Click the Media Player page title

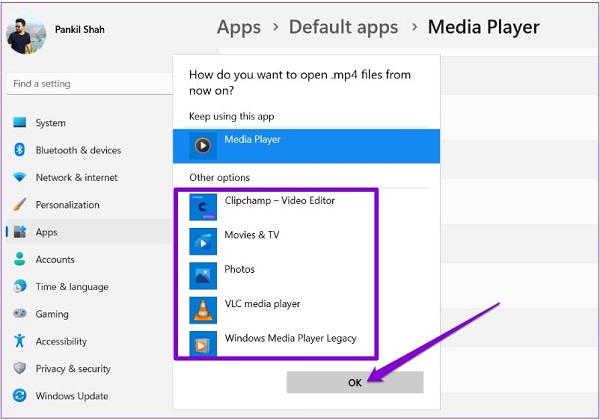[x=484, y=27]
